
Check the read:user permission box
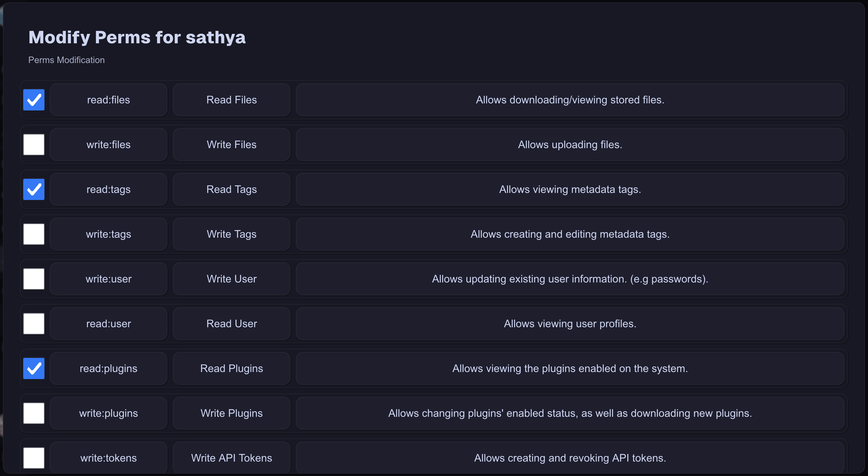(34, 324)
